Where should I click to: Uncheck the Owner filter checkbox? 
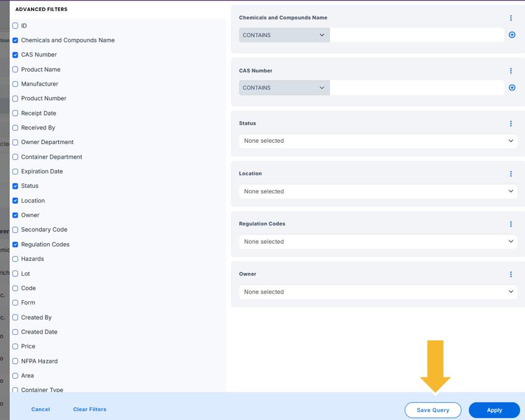15,215
